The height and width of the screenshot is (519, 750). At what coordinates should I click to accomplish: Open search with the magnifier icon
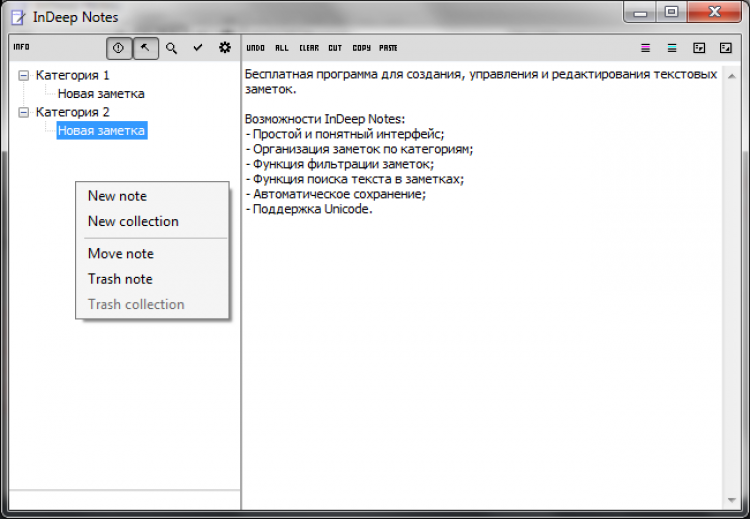pos(171,48)
